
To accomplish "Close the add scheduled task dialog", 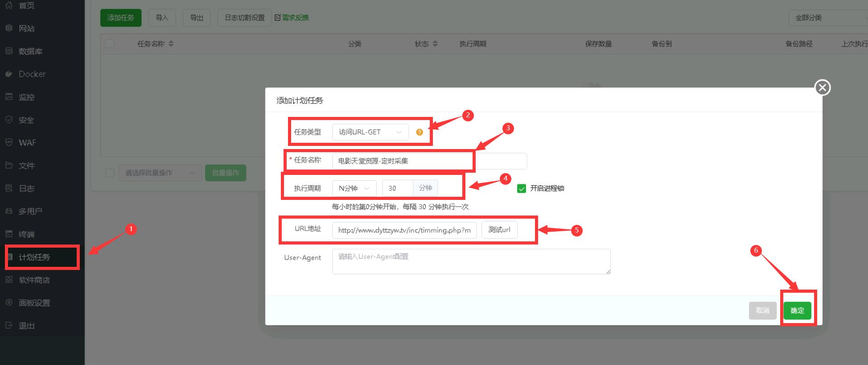I will click(x=823, y=87).
